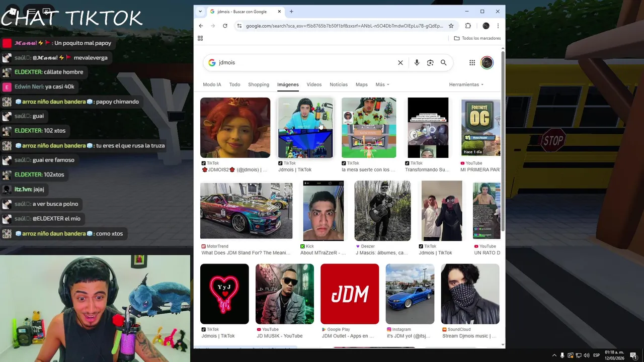The image size is (644, 362).
Task: Open the Chrome profile avatar in toolbar
Action: tap(486, 26)
